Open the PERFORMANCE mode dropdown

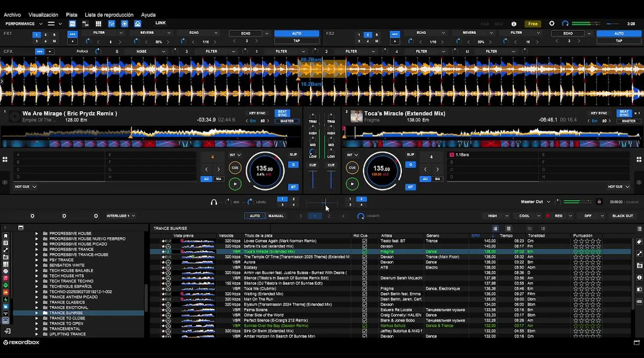[24, 23]
